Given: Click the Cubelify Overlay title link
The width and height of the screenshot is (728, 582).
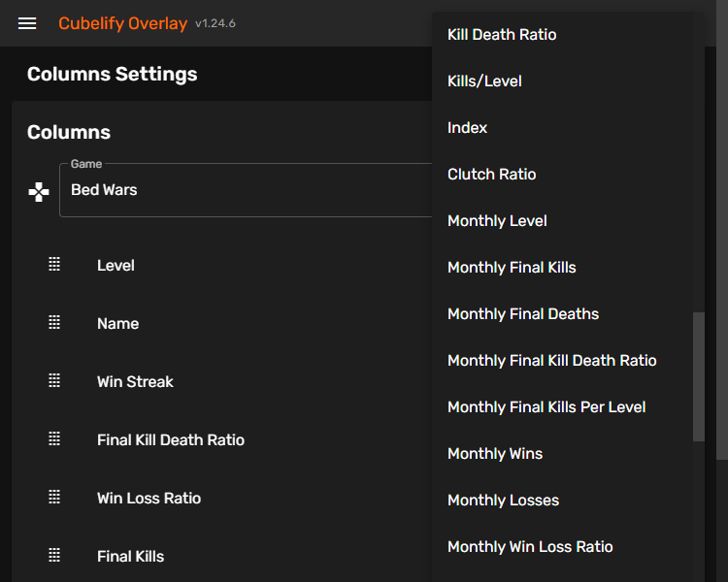Looking at the screenshot, I should [122, 23].
